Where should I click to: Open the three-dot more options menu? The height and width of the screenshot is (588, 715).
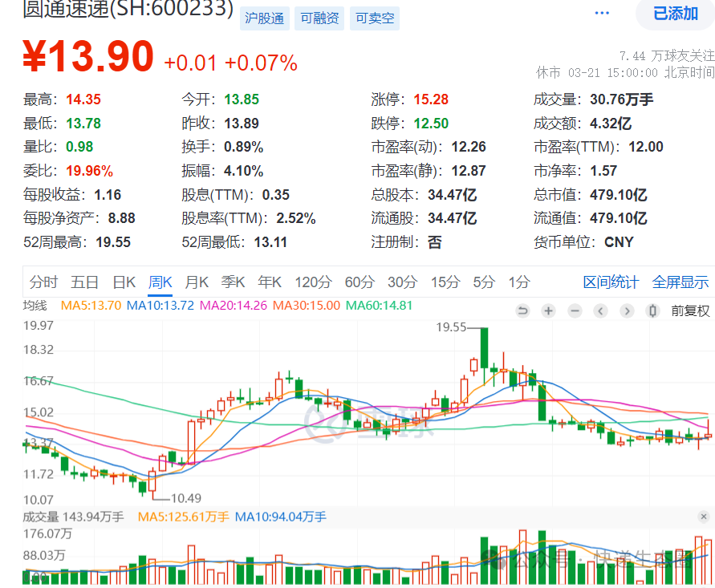[602, 13]
